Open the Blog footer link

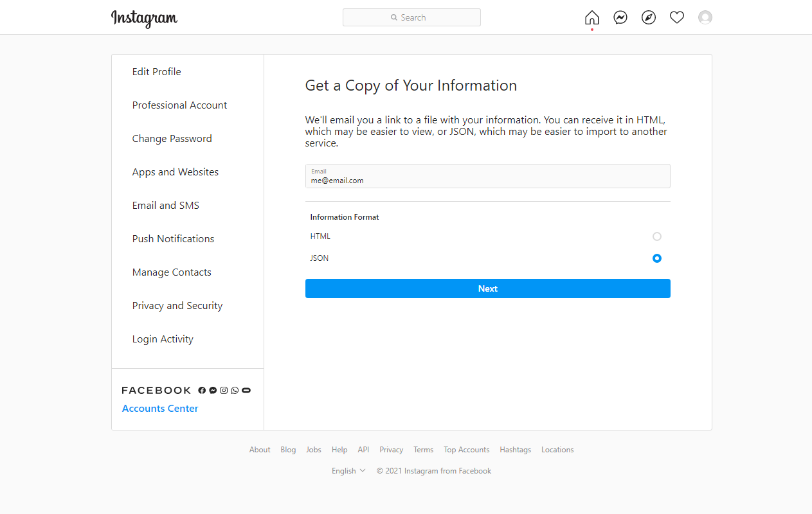pyautogui.click(x=288, y=450)
